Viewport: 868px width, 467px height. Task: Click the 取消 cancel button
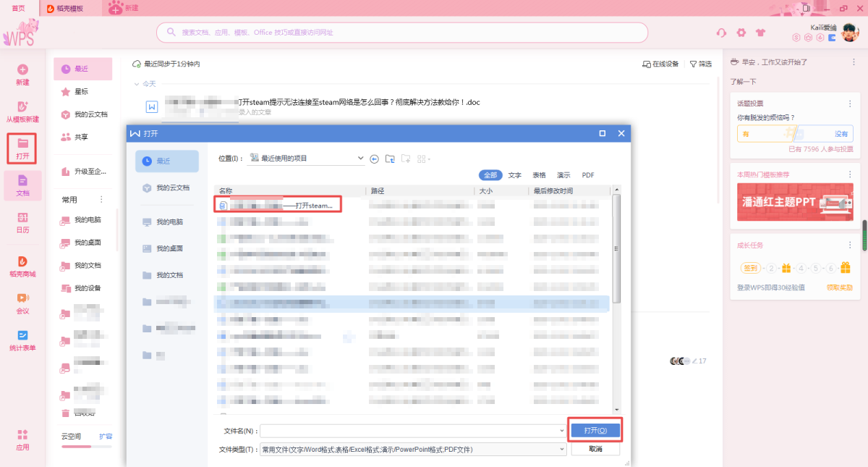point(595,449)
